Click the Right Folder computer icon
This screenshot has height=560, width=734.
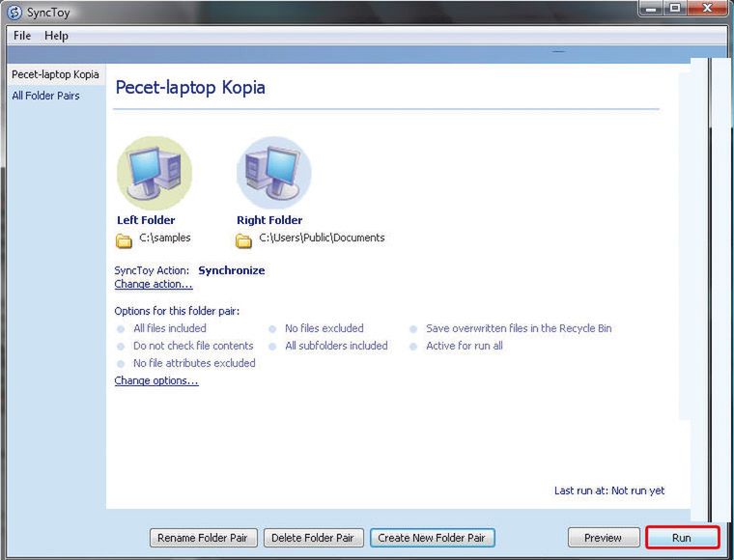(x=274, y=173)
